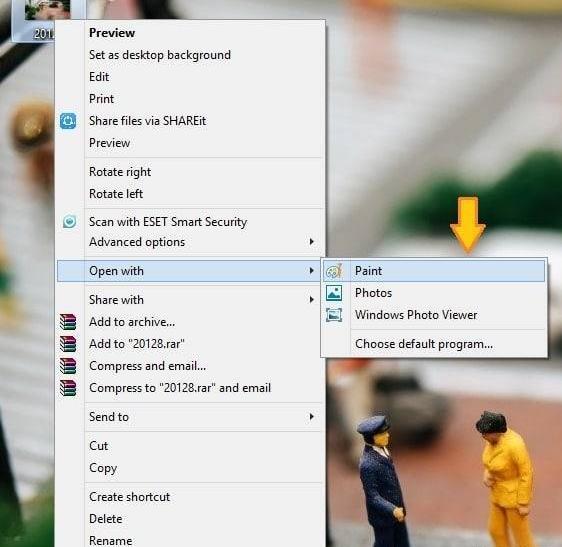Click the Paint palette icon in submenu
562x547 pixels.
pos(334,271)
